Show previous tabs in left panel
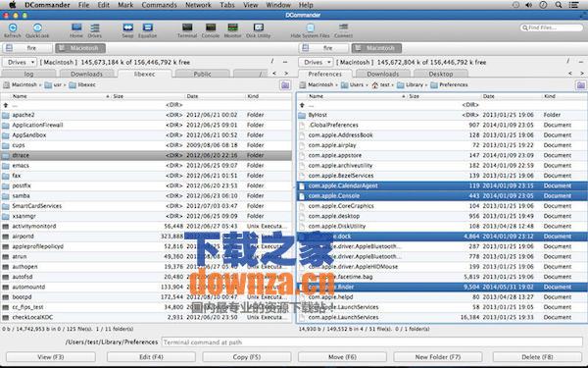The image size is (588, 368). [x=274, y=74]
